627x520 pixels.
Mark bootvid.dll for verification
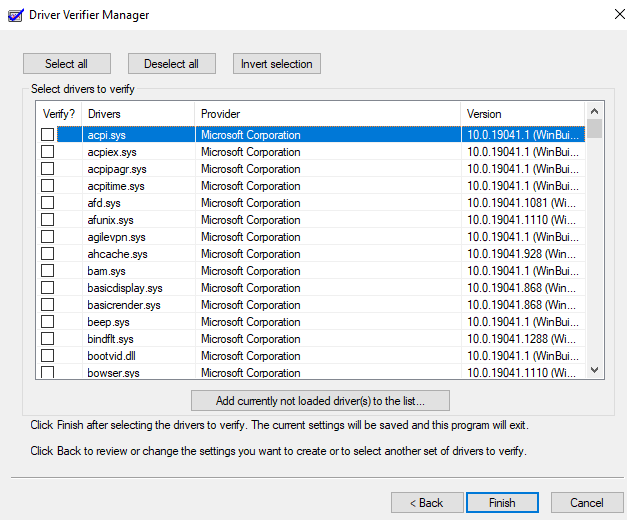click(x=47, y=356)
